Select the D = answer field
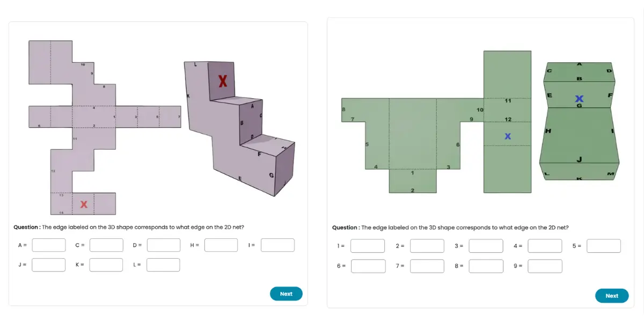This screenshot has height=322, width=644. click(164, 245)
